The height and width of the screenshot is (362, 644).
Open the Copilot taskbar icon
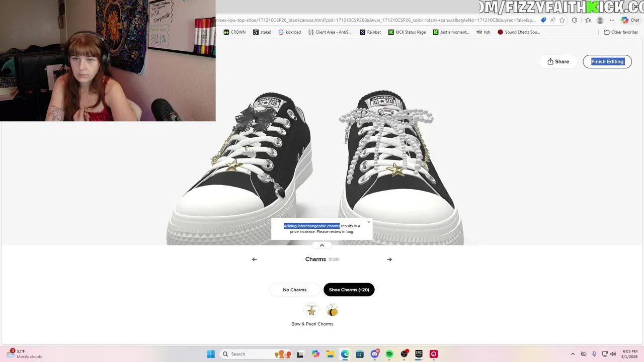tap(315, 354)
